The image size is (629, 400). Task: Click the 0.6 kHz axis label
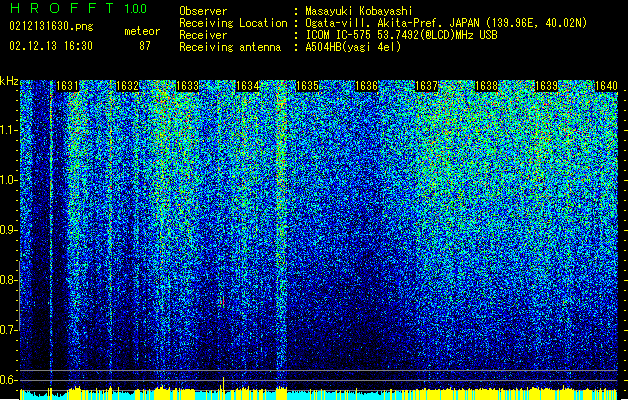[x=8, y=380]
